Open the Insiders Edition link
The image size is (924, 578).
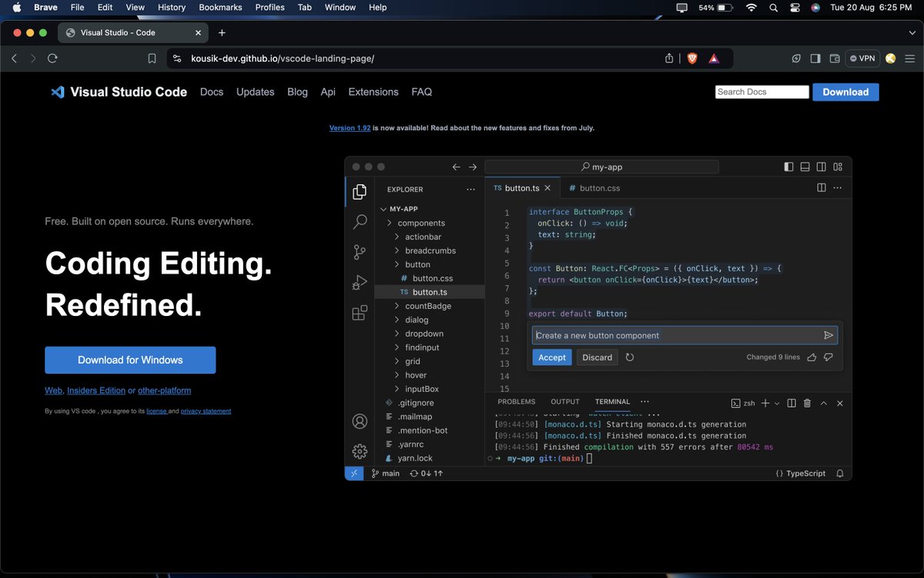tap(95, 391)
